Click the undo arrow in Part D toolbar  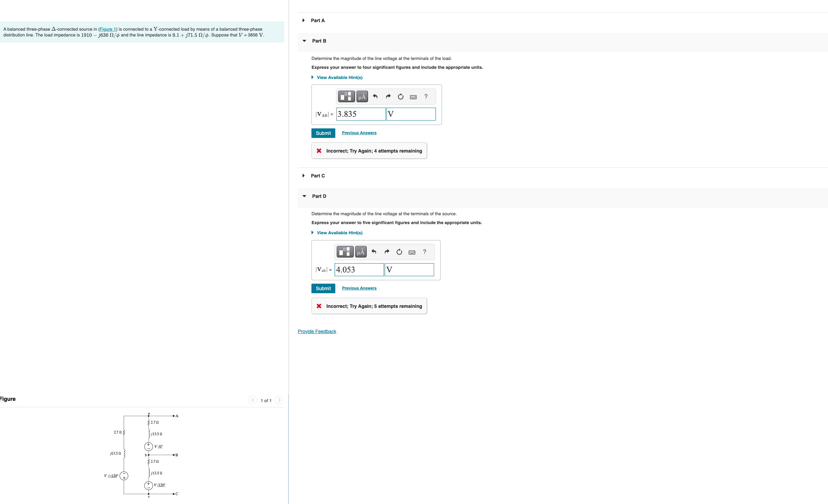(374, 252)
